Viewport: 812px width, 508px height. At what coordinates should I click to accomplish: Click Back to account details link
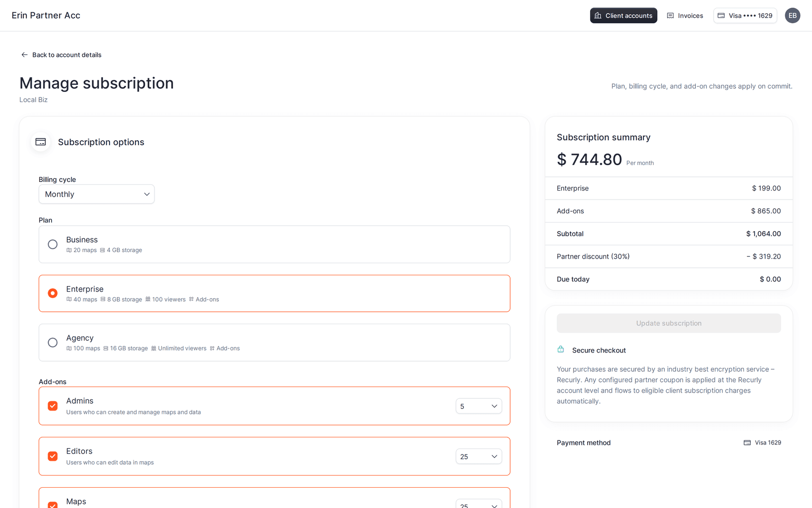61,55
